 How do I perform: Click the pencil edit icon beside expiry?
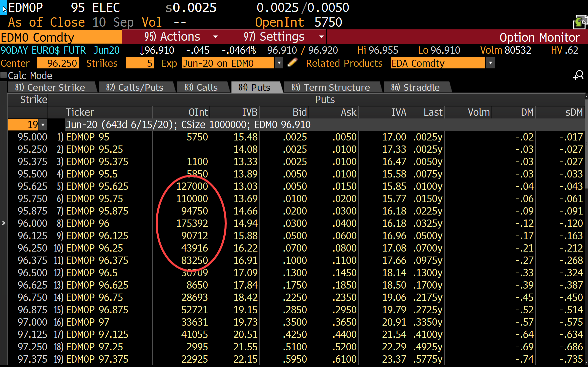pyautogui.click(x=292, y=63)
